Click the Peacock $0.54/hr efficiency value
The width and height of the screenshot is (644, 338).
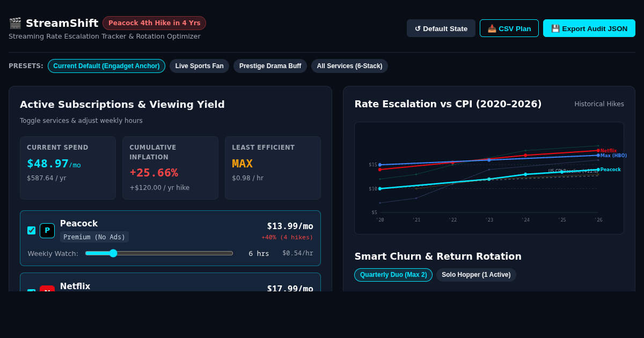[x=298, y=253]
